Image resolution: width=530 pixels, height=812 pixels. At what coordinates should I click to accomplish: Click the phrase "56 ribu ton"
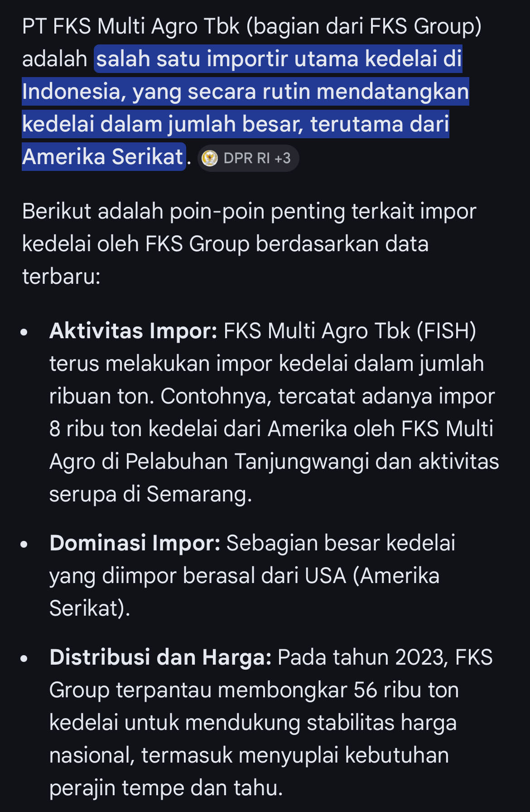[x=406, y=690]
